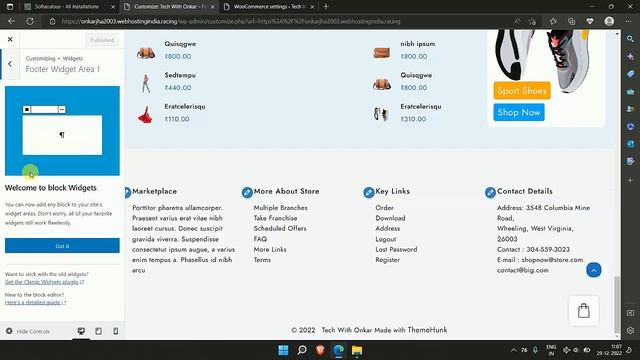Click the disabled Published button

pyautogui.click(x=102, y=40)
